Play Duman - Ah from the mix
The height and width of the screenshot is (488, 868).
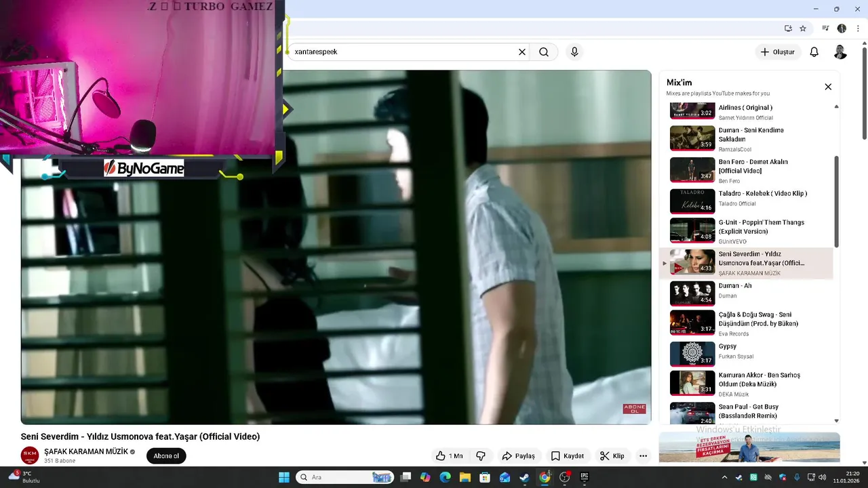[747, 293]
